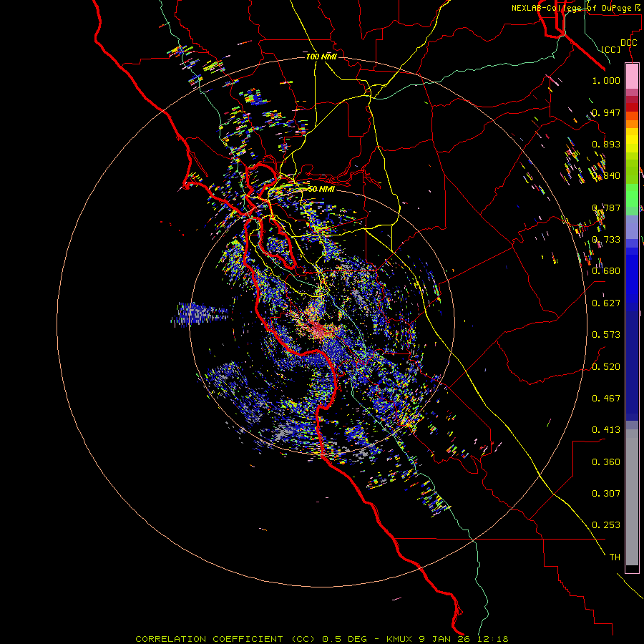Click the 0.840 scale value
The height and width of the screenshot is (644, 644).
pyautogui.click(x=606, y=176)
